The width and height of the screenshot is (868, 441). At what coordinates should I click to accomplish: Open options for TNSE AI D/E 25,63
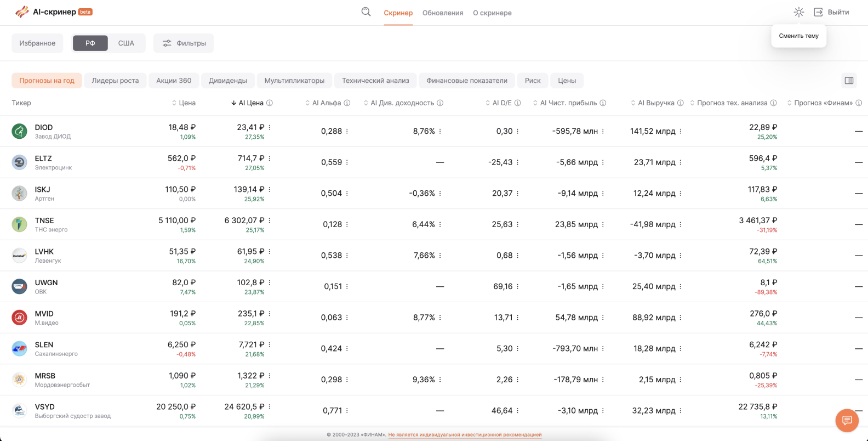coord(518,224)
